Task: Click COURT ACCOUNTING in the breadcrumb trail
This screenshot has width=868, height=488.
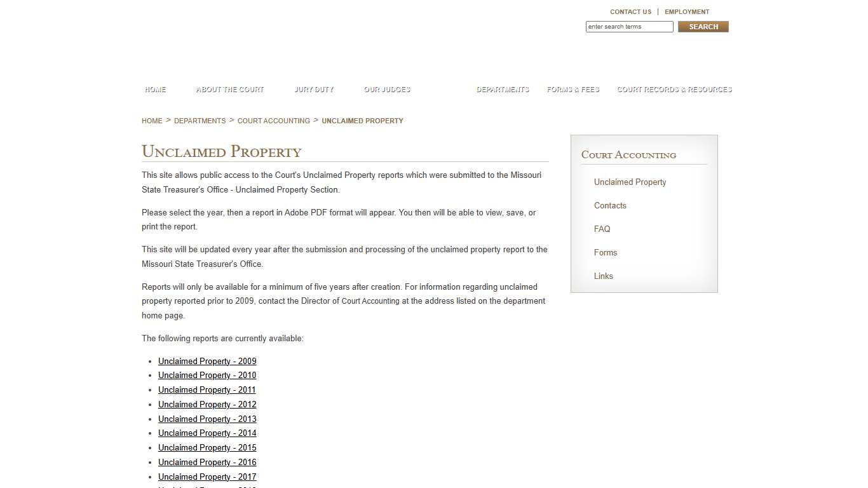Action: coord(273,121)
